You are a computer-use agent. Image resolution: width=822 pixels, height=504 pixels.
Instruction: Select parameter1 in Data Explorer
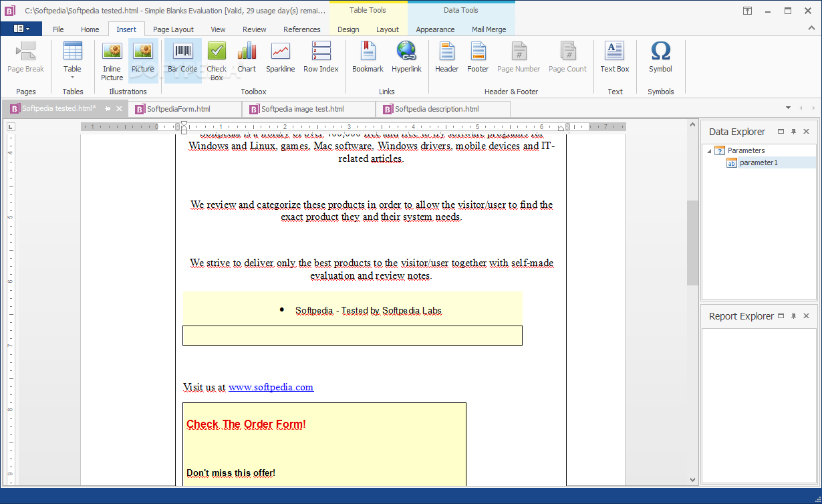[759, 162]
